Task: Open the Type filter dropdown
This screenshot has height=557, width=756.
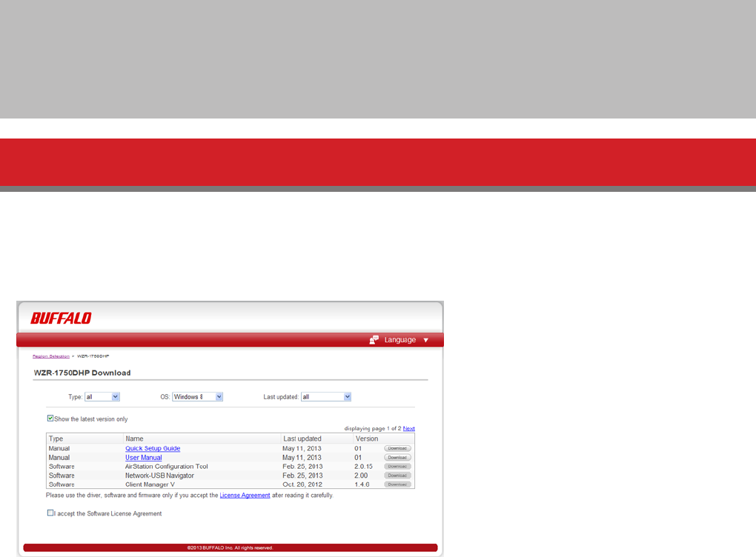Action: click(x=102, y=396)
